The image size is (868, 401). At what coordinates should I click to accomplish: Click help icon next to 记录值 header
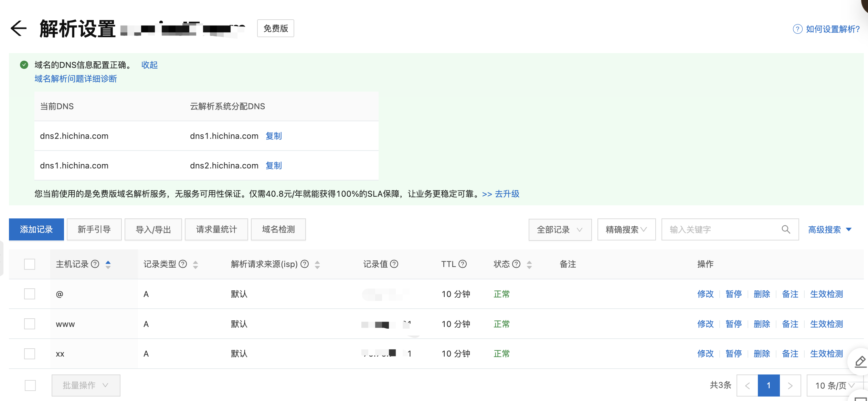pyautogui.click(x=394, y=264)
